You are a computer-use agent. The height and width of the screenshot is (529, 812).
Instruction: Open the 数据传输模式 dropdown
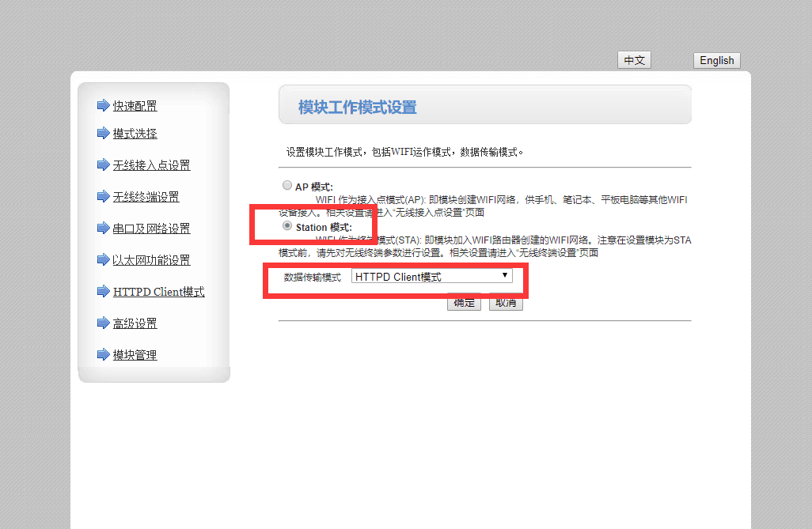pyautogui.click(x=432, y=276)
